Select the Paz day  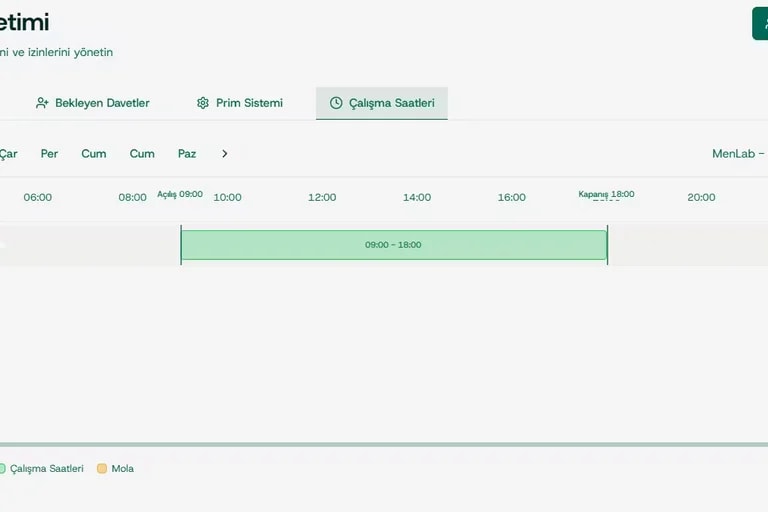tap(187, 154)
